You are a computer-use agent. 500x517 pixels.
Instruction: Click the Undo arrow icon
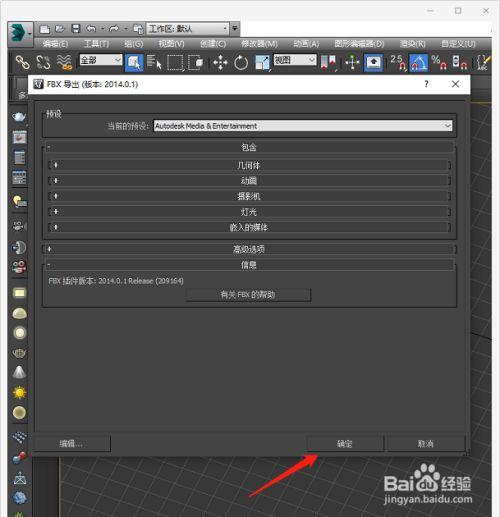point(91,29)
